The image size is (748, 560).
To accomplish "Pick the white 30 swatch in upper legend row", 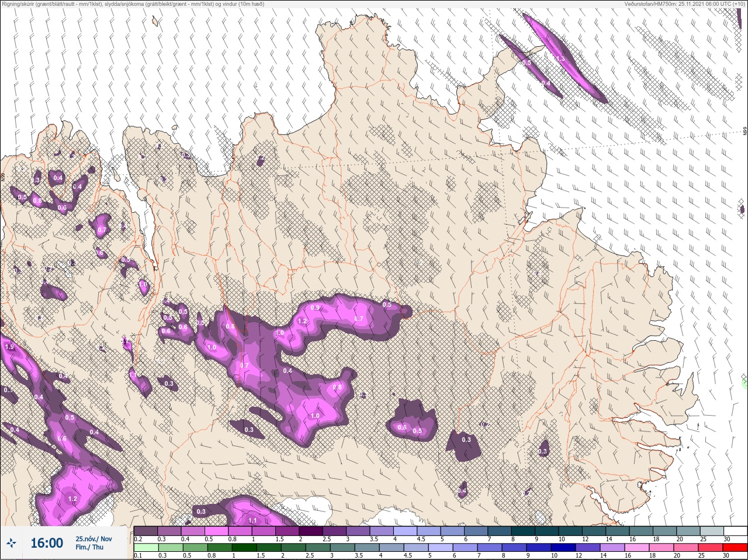I will 735,531.
